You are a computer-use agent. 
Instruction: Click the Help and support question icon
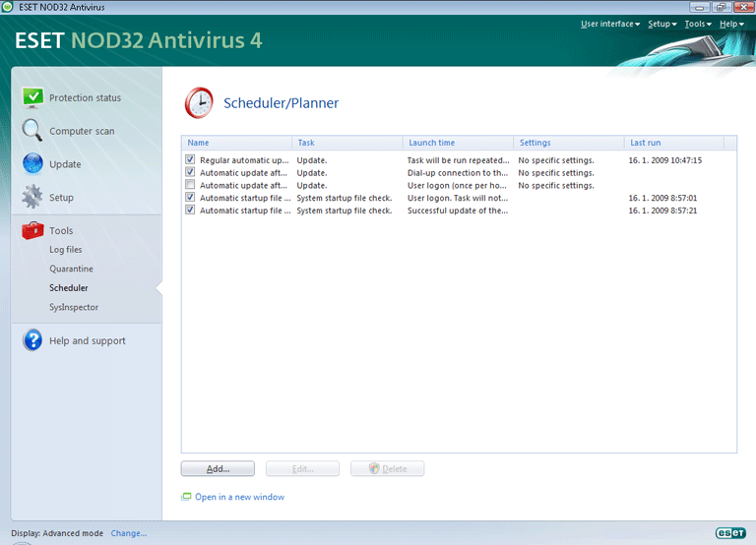click(x=32, y=340)
